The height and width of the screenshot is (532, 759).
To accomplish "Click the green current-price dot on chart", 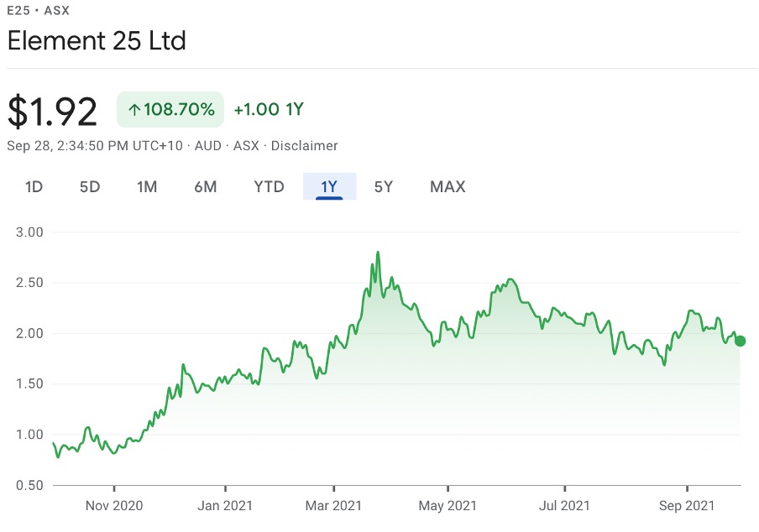I will pos(740,341).
